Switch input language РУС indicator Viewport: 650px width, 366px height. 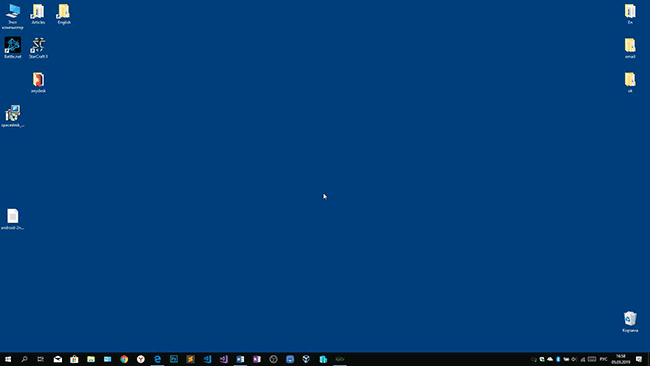pos(604,359)
